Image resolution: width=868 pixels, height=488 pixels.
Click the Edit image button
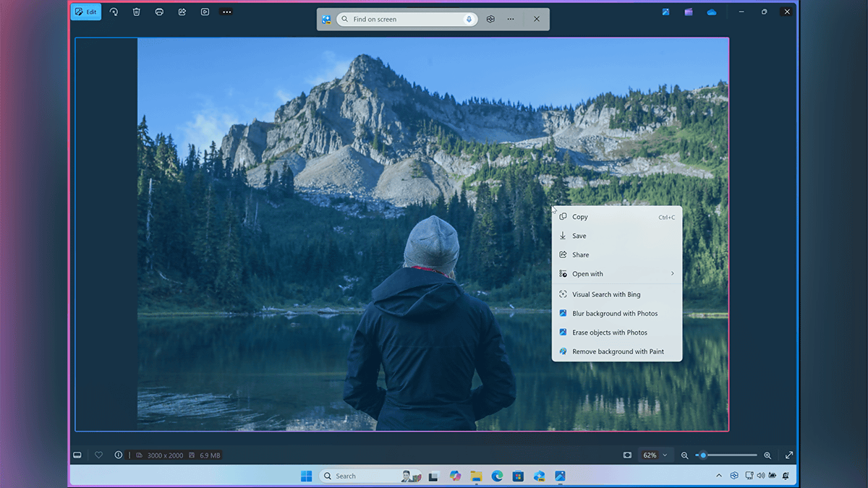(86, 12)
